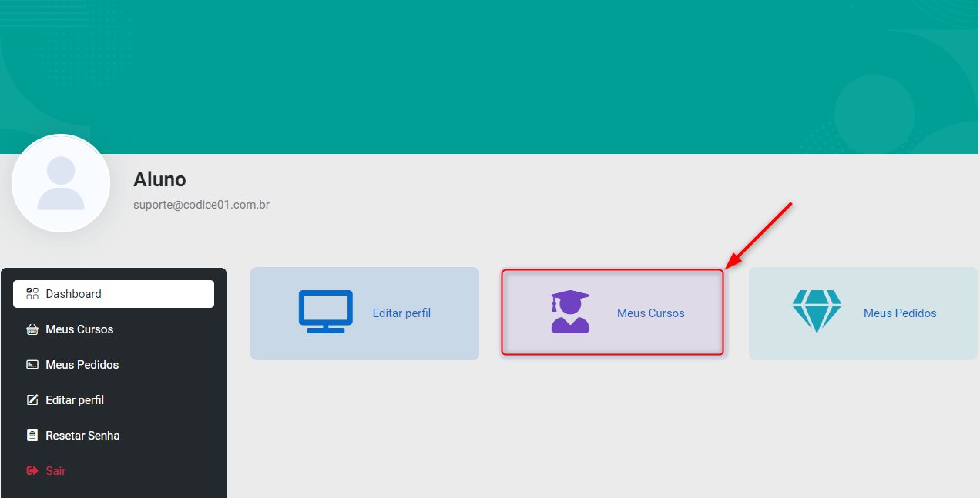Viewport: 980px width, 498px height.
Task: Open the highlighted Meus Cursos card label
Action: coord(650,313)
